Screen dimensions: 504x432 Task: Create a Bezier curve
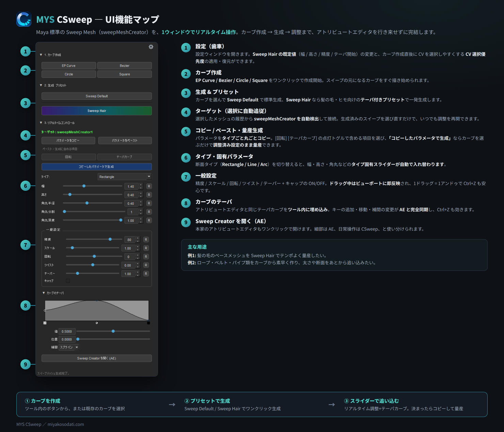click(125, 66)
